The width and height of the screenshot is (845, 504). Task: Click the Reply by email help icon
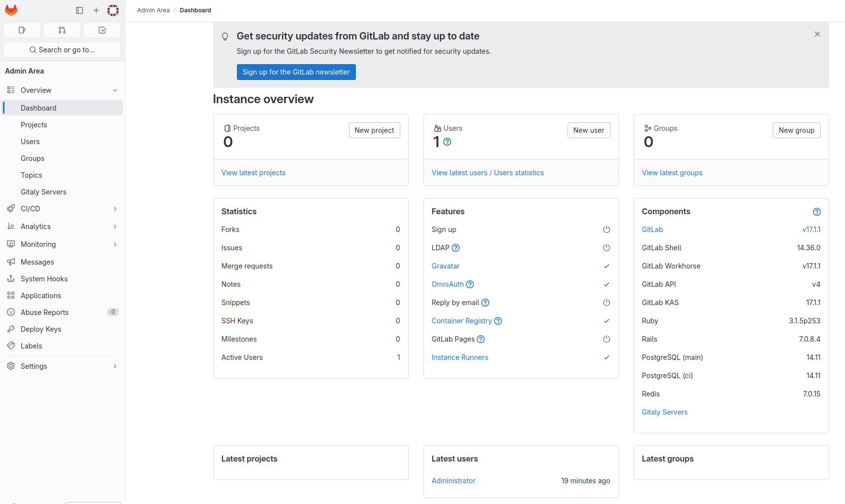(485, 303)
